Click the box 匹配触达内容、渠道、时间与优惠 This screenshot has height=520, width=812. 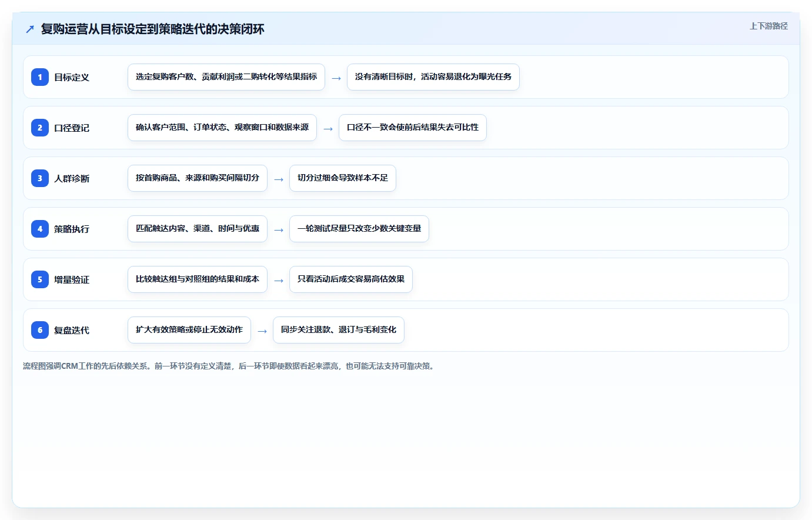(198, 229)
